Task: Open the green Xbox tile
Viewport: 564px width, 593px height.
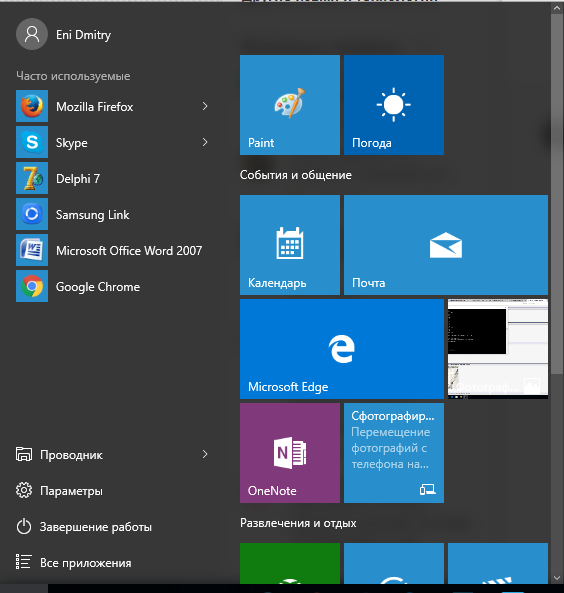Action: (290, 564)
